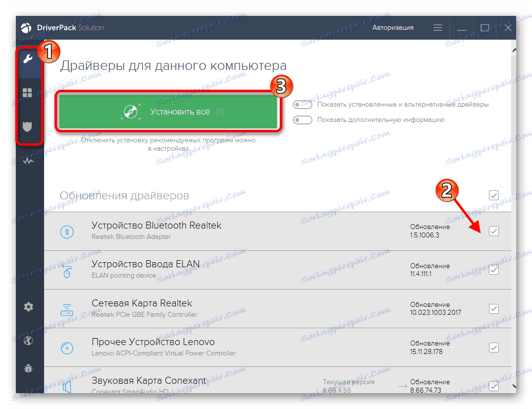Click network update version 10.023.1003.2017
The image size is (532, 409).
[435, 312]
